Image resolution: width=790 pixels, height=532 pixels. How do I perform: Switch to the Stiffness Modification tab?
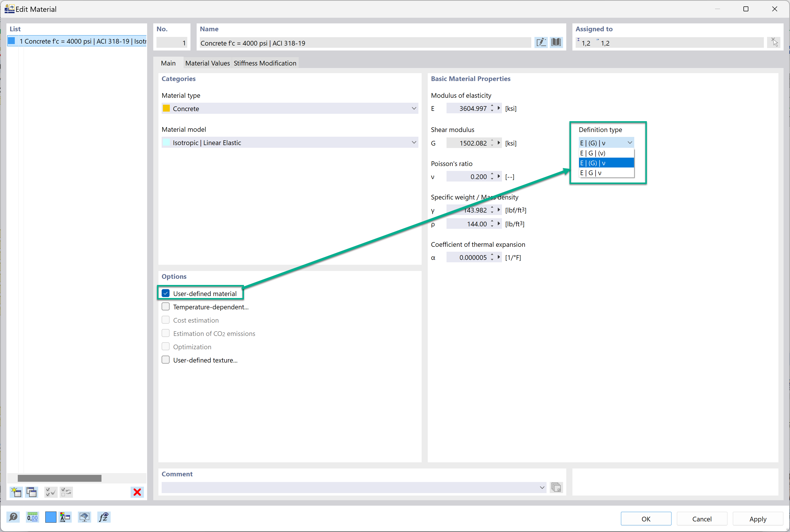265,63
